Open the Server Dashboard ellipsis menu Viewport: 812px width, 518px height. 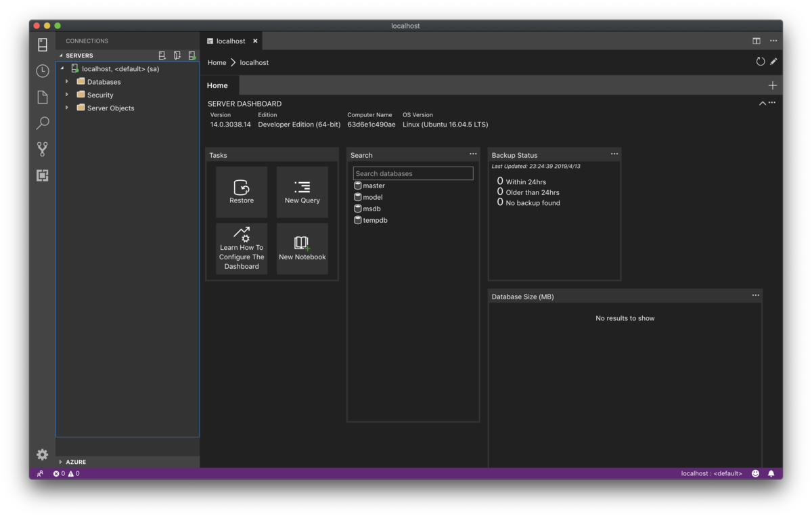[x=772, y=103]
